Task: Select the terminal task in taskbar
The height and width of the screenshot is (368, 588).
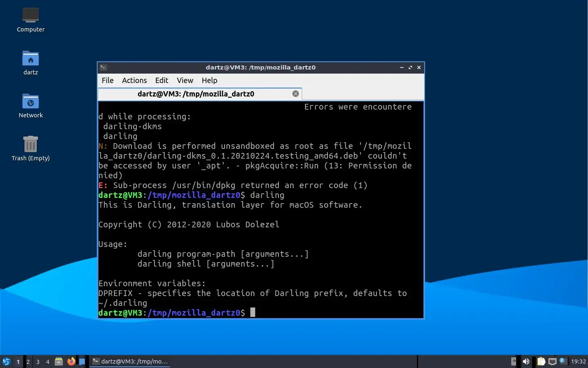Action: point(130,361)
